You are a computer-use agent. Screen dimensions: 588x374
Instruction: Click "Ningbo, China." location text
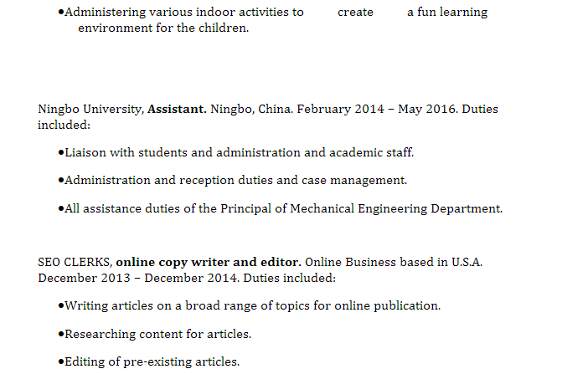tap(251, 109)
